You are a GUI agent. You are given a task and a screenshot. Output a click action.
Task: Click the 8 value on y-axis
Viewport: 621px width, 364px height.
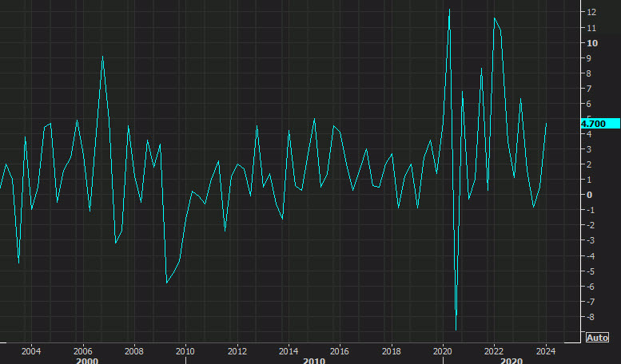coord(589,73)
